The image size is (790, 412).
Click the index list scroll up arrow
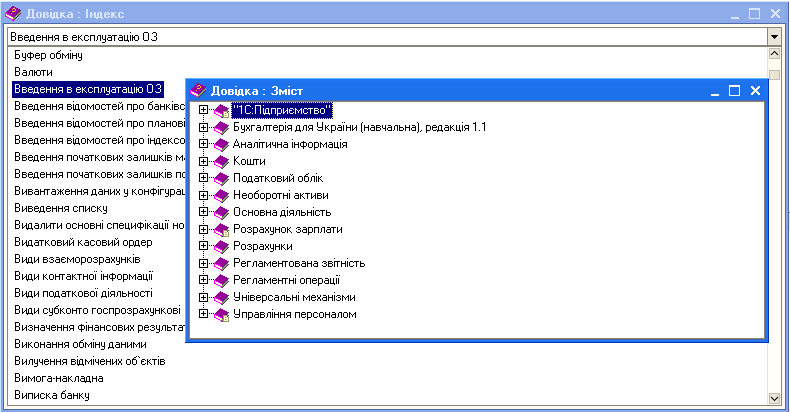774,54
